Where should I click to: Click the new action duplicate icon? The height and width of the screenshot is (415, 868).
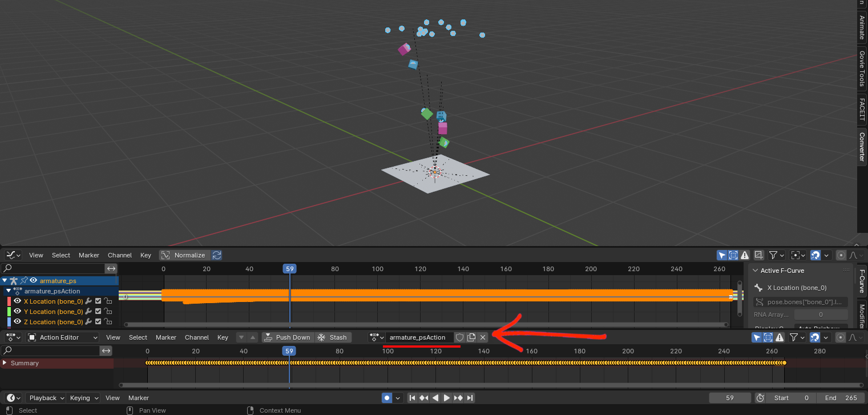tap(471, 337)
